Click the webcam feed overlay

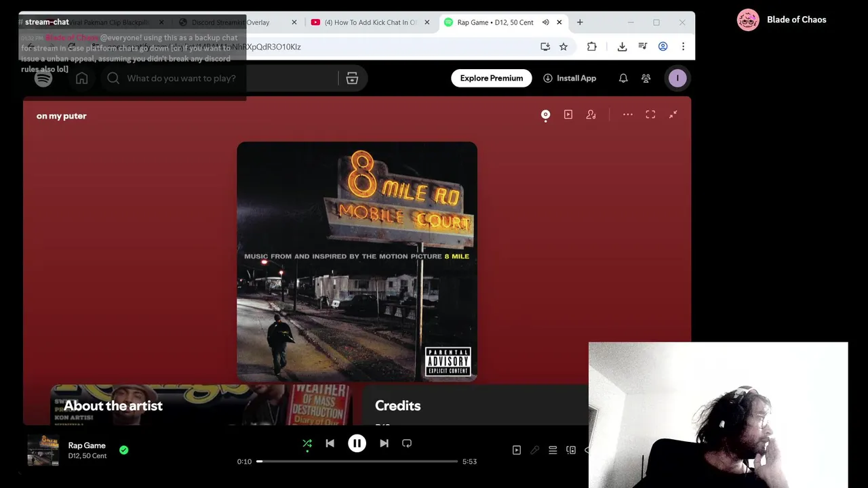pyautogui.click(x=718, y=415)
